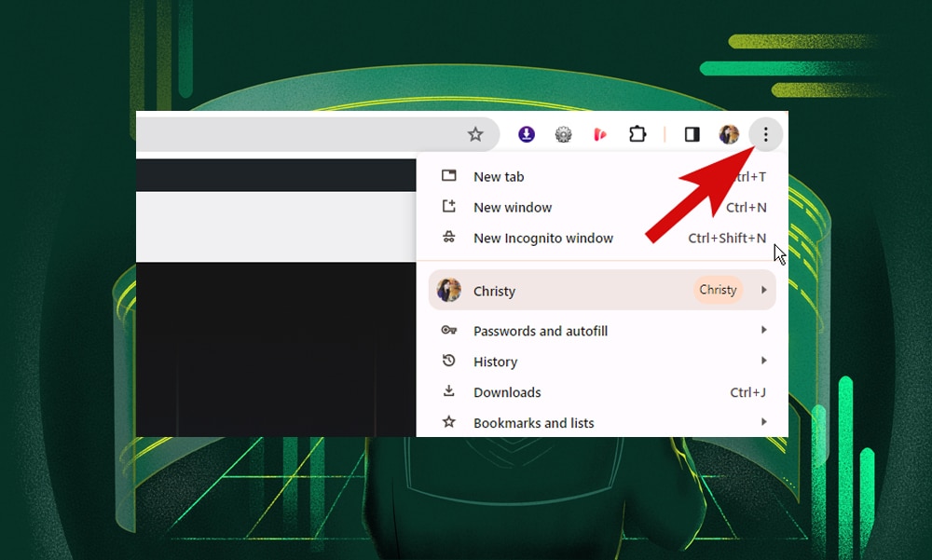Open a New window
This screenshot has height=560, width=932.
point(514,207)
